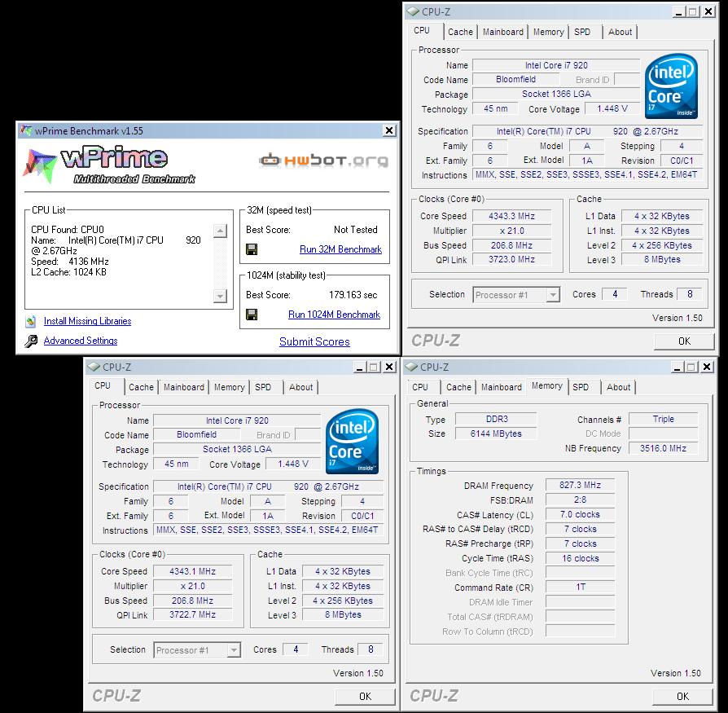This screenshot has width=728, height=713.
Task: Click the Intel Core i7 logo in the top-right CPU-Z
Action: [x=671, y=86]
